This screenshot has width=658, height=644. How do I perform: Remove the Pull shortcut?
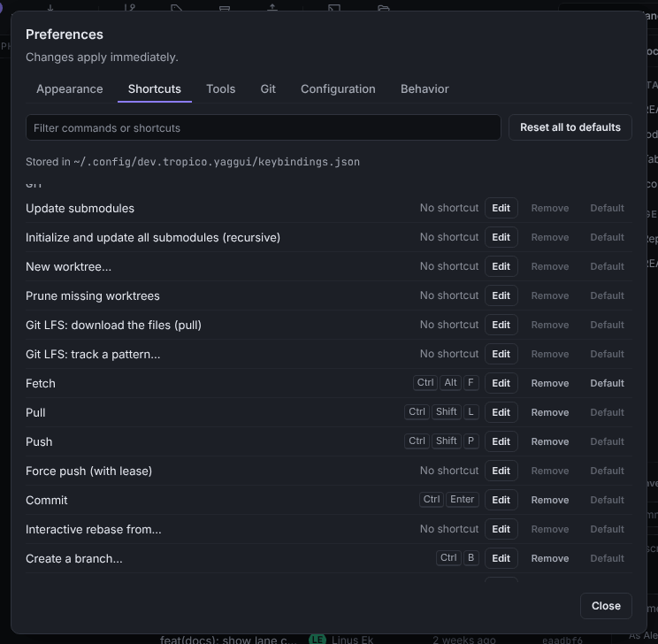pos(550,412)
